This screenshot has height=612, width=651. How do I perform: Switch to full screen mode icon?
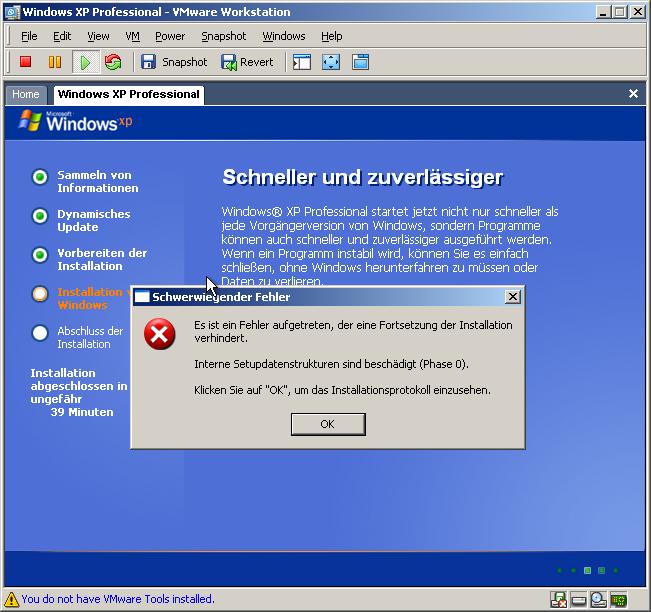[x=331, y=62]
